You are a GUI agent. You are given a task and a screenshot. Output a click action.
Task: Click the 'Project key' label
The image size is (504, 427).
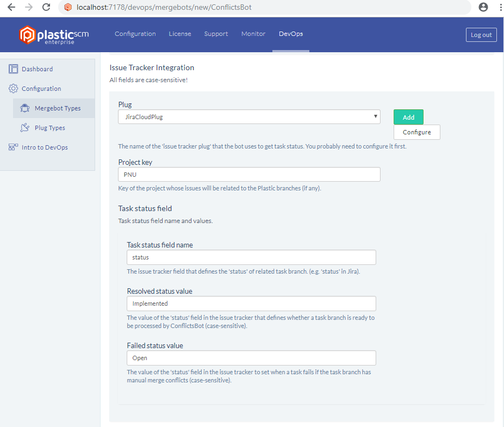click(x=135, y=162)
